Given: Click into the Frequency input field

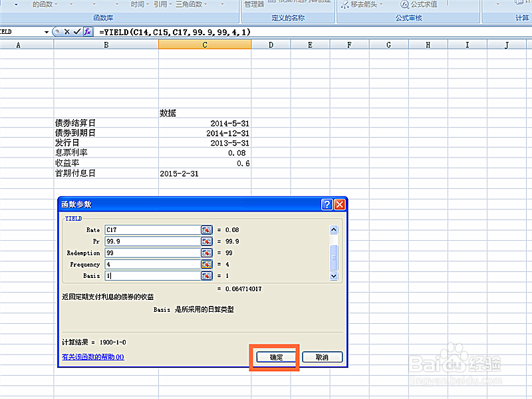Looking at the screenshot, I should click(153, 264).
